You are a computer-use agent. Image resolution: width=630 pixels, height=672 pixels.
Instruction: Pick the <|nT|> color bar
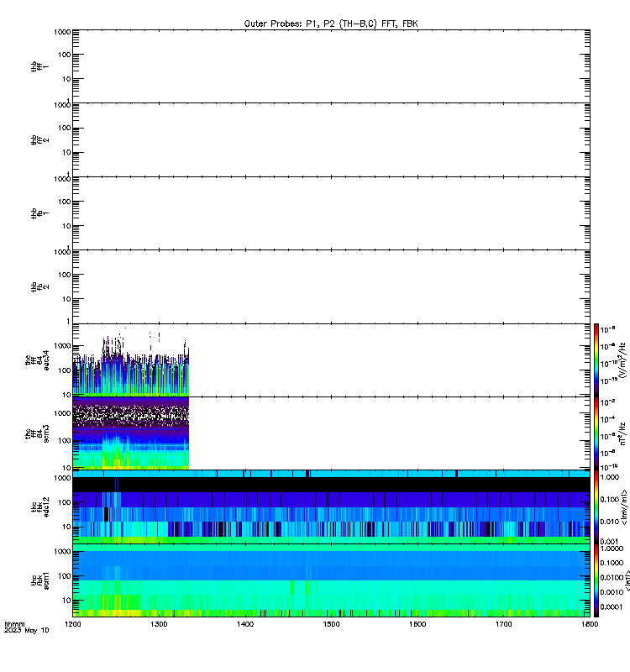pos(596,580)
